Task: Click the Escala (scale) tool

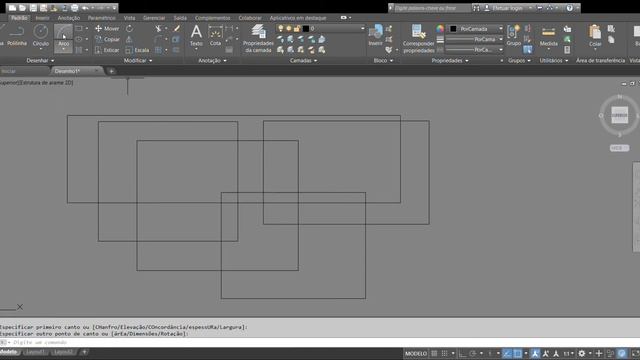Action: [137, 50]
